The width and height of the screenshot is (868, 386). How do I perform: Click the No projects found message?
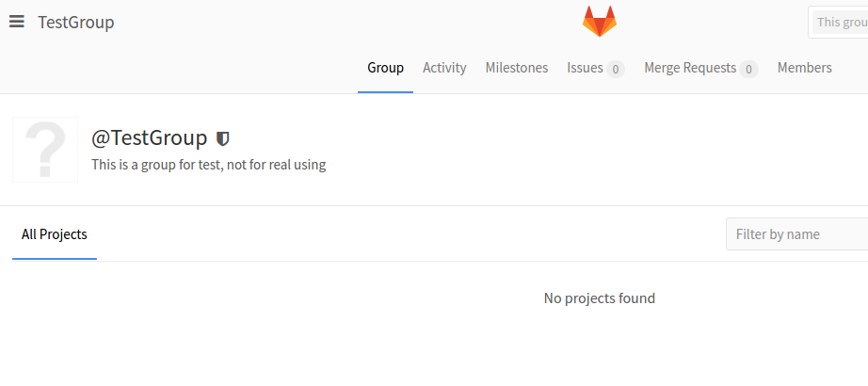tap(600, 298)
